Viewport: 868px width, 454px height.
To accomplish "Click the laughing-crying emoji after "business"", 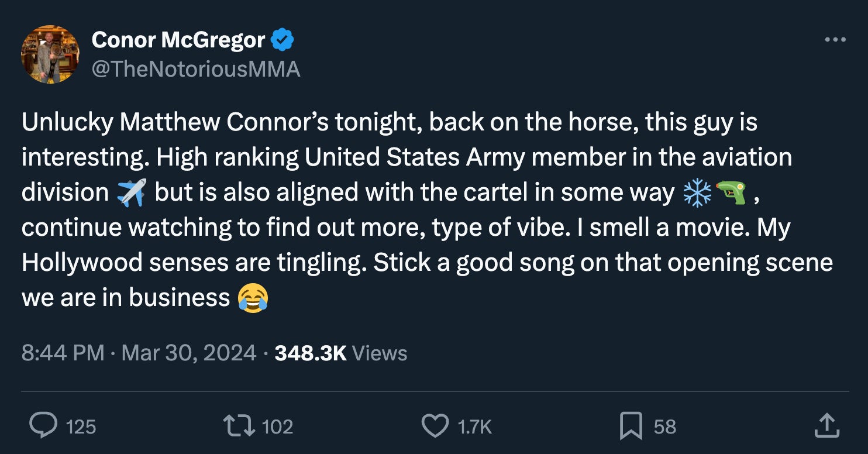I will (253, 298).
